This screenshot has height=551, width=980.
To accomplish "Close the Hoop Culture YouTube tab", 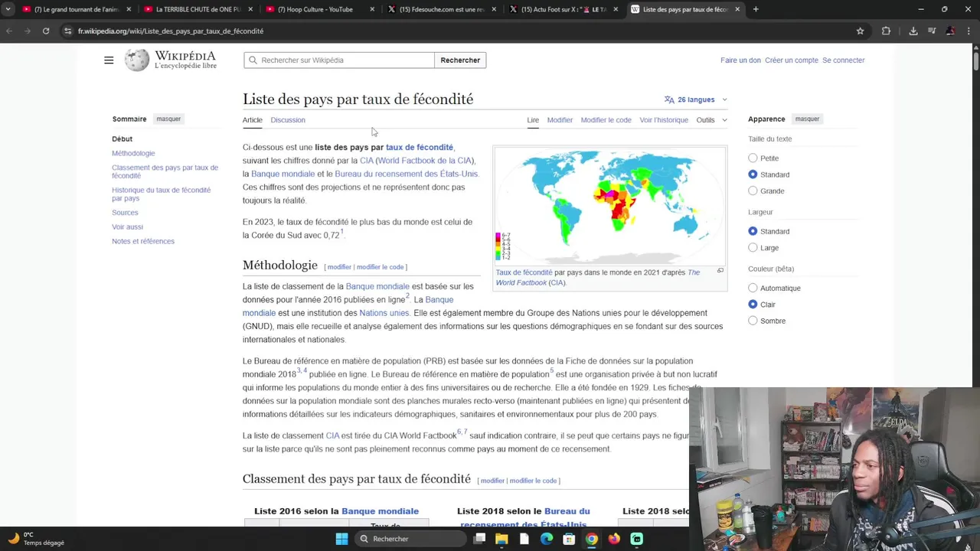I will (x=373, y=9).
